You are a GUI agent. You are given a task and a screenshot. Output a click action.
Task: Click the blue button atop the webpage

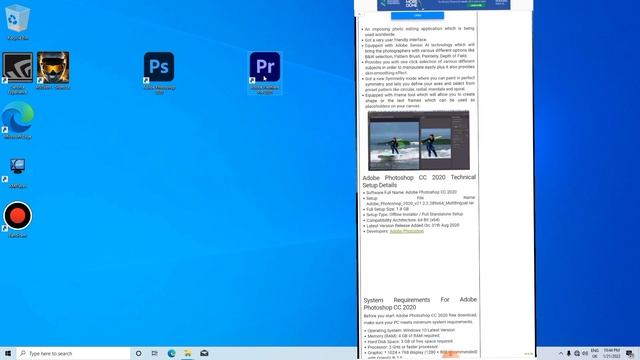tap(417, 16)
